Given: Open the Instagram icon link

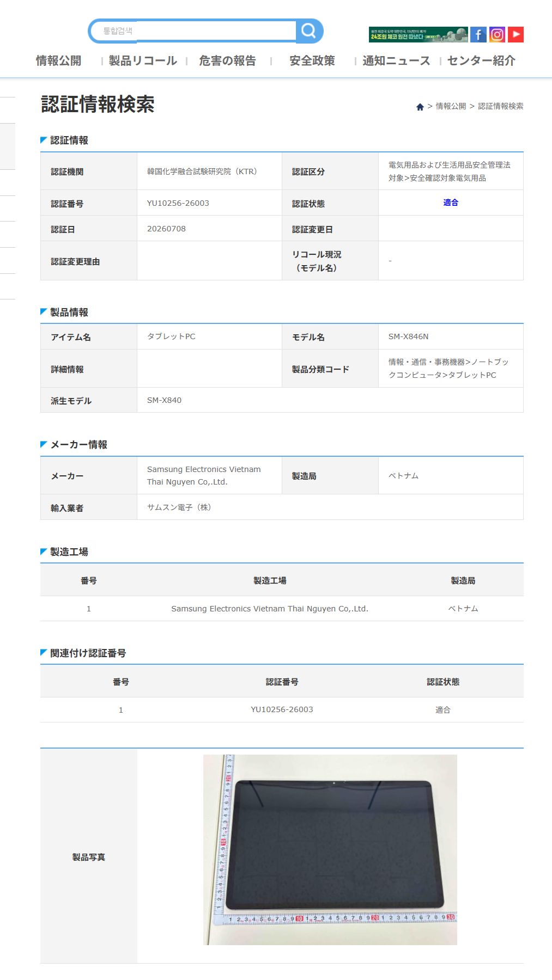Looking at the screenshot, I should tap(497, 34).
